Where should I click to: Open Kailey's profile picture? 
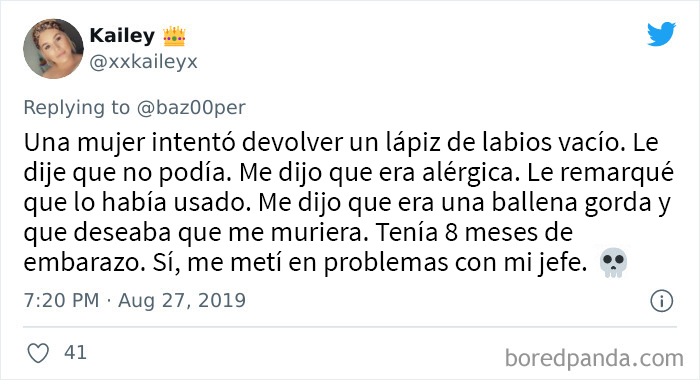click(53, 49)
